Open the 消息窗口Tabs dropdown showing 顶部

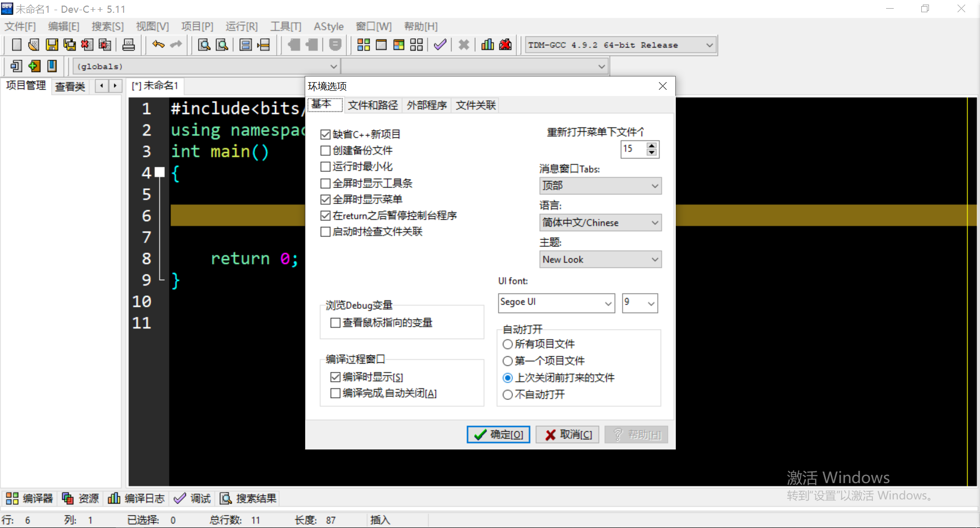tap(600, 186)
